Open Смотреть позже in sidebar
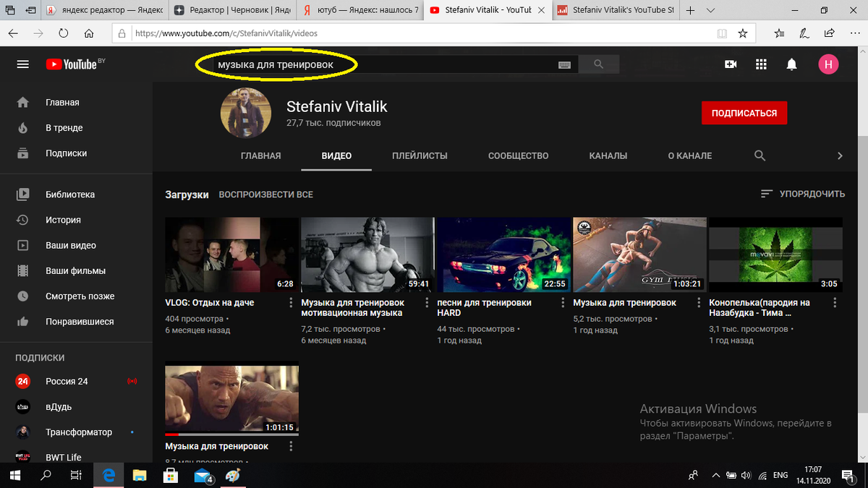 (x=76, y=296)
